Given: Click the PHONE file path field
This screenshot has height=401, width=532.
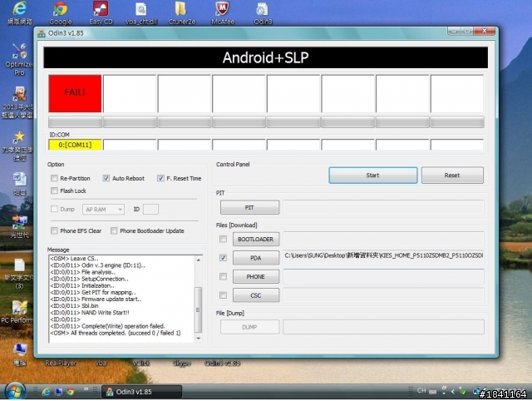Looking at the screenshot, I should tap(383, 277).
